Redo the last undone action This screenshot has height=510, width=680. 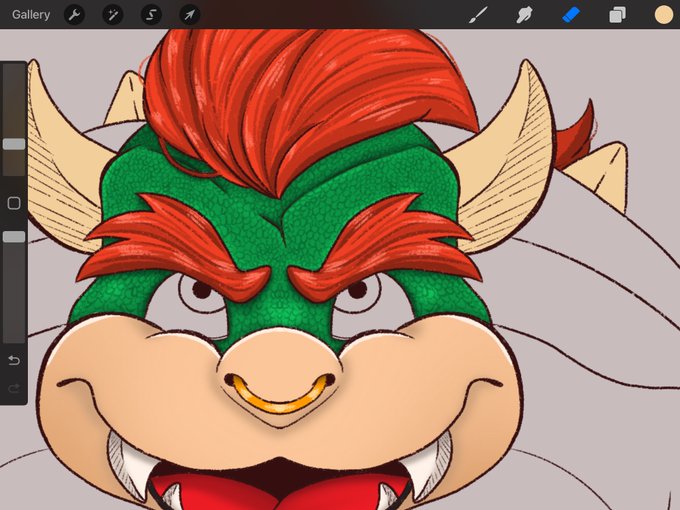[x=14, y=388]
